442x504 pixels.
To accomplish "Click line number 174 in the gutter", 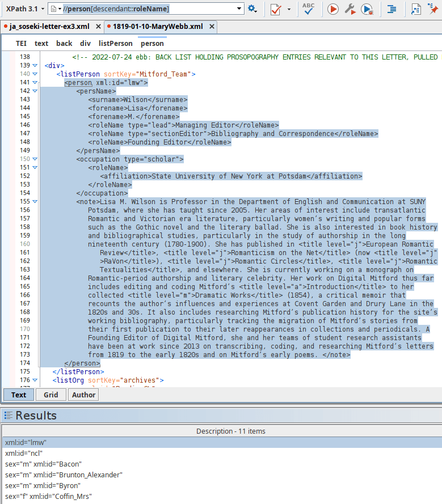I will [25, 363].
